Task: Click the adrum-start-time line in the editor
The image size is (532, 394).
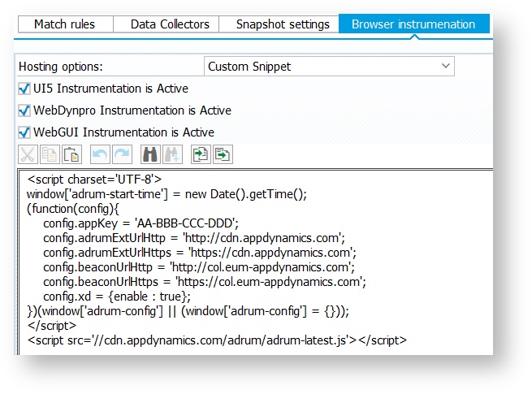Action: (x=167, y=194)
